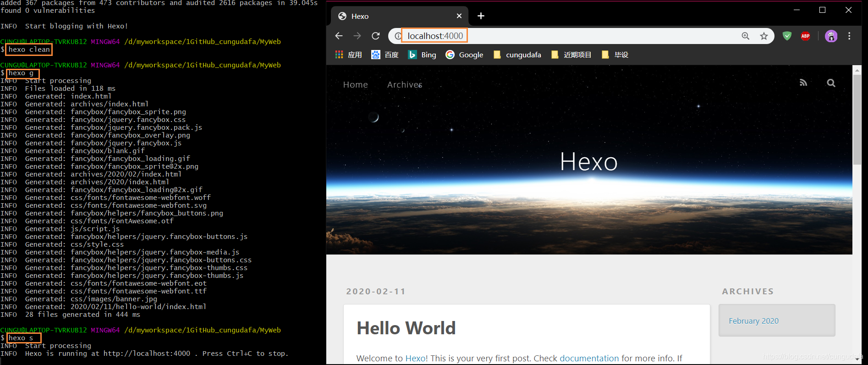The height and width of the screenshot is (365, 868).
Task: Click '28 files generated in 444 ms' line
Action: [82, 315]
